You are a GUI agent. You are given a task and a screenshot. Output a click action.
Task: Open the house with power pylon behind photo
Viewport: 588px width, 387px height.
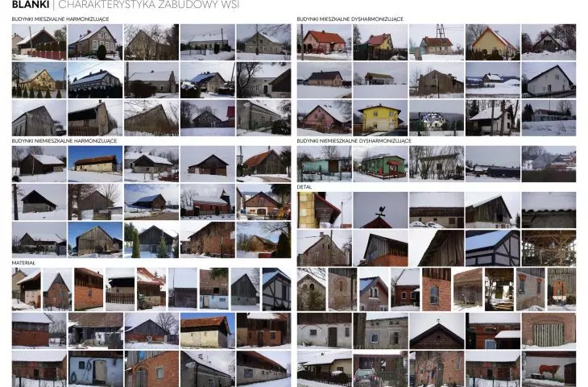coord(437,42)
